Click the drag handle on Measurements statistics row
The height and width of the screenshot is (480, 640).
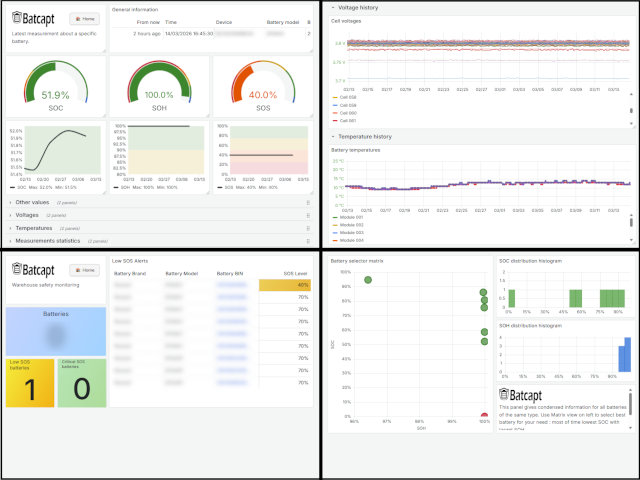(x=308, y=241)
